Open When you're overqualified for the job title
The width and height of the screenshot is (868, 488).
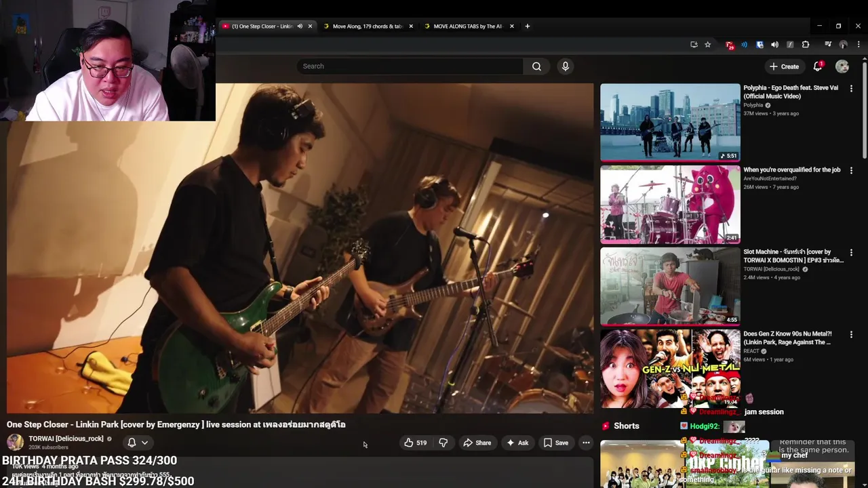791,169
